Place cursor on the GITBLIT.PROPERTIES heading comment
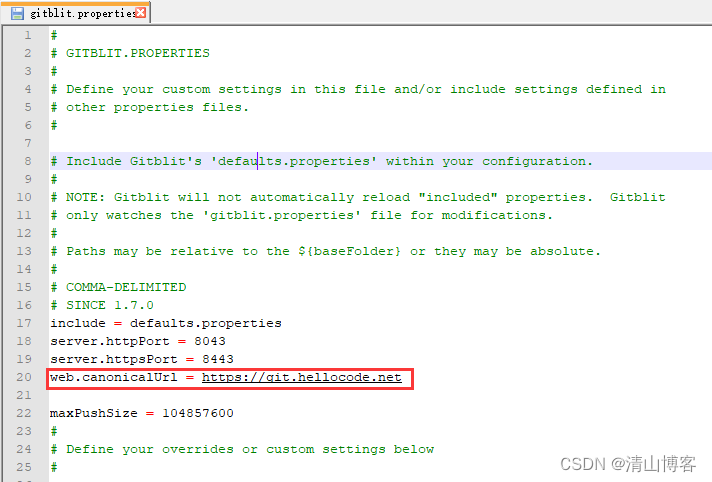 pyautogui.click(x=137, y=53)
